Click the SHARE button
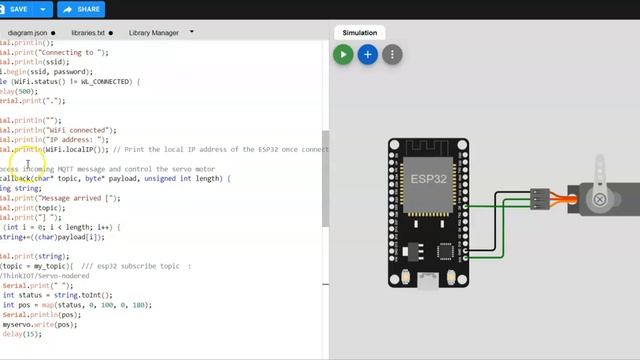Screen dimensions: 640x360 (81, 9)
